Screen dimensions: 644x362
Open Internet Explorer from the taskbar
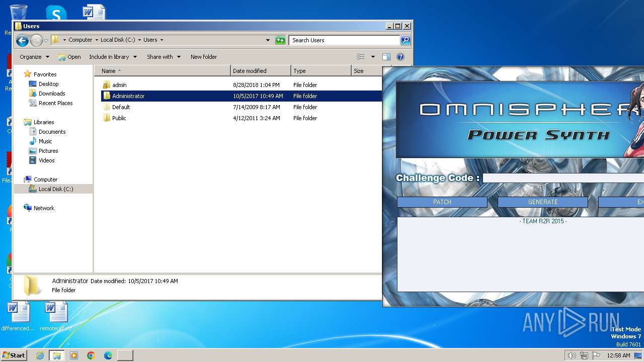pyautogui.click(x=40, y=355)
